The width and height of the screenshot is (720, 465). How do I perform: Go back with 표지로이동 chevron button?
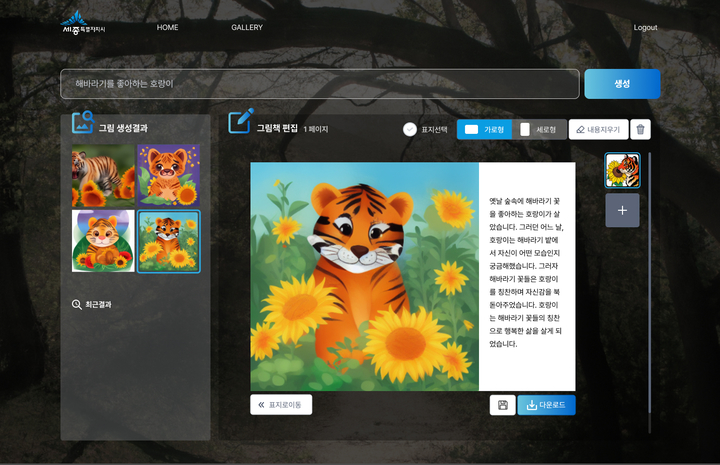click(x=281, y=405)
